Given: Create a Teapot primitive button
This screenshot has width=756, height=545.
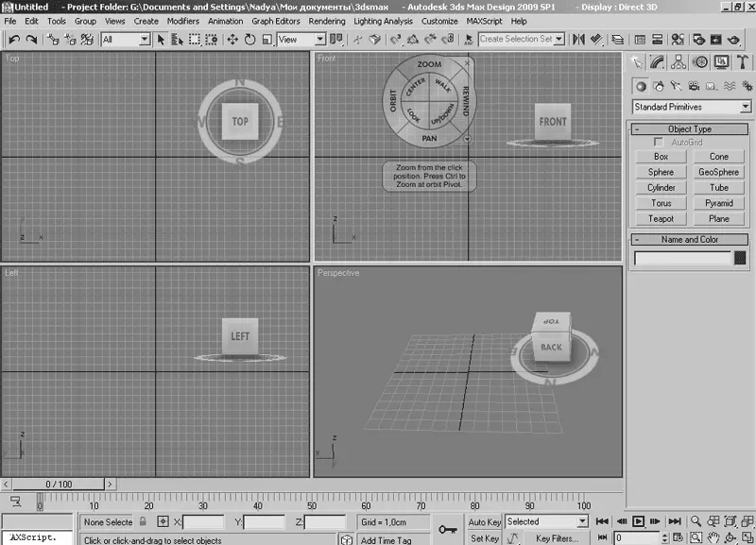Looking at the screenshot, I should pos(661,219).
